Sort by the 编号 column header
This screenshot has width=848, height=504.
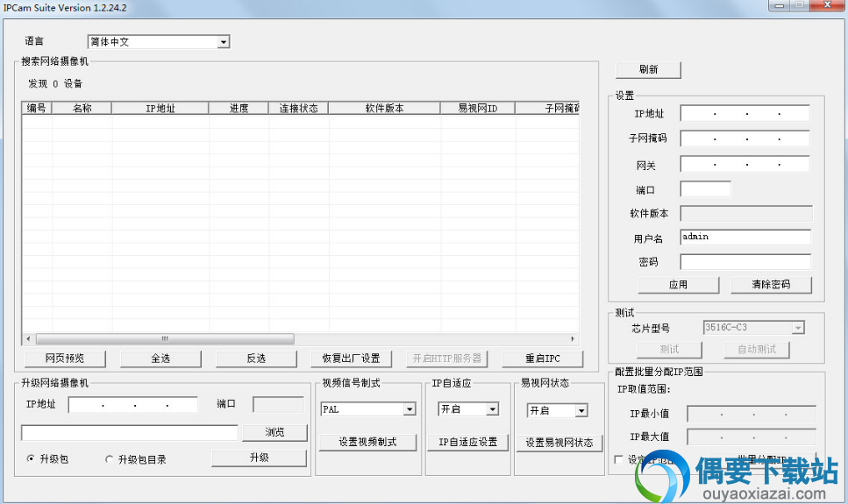(x=37, y=108)
